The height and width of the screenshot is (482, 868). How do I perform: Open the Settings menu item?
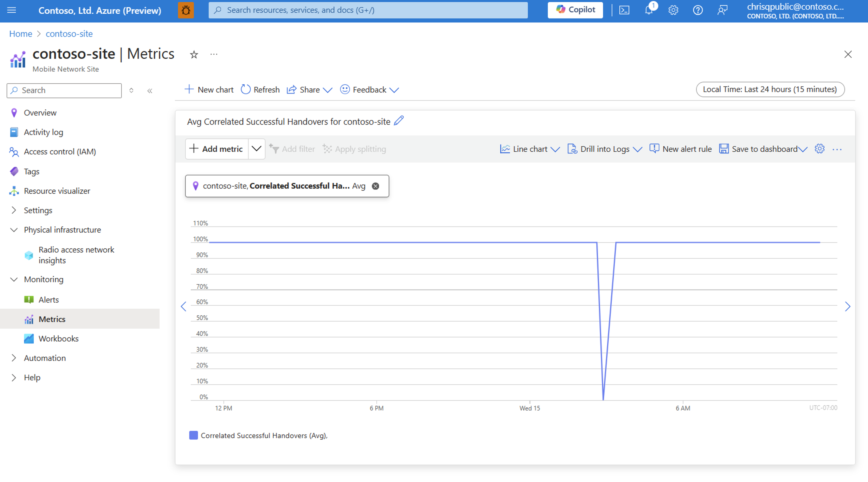click(x=37, y=210)
